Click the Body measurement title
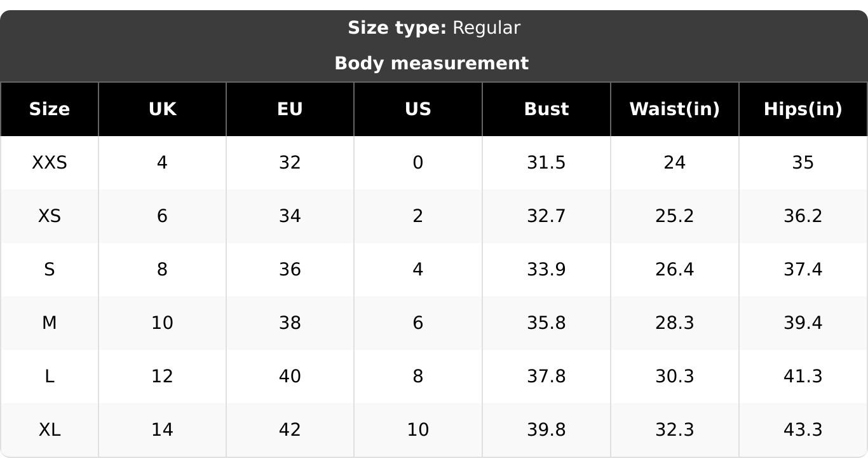The height and width of the screenshot is (458, 868). (431, 64)
